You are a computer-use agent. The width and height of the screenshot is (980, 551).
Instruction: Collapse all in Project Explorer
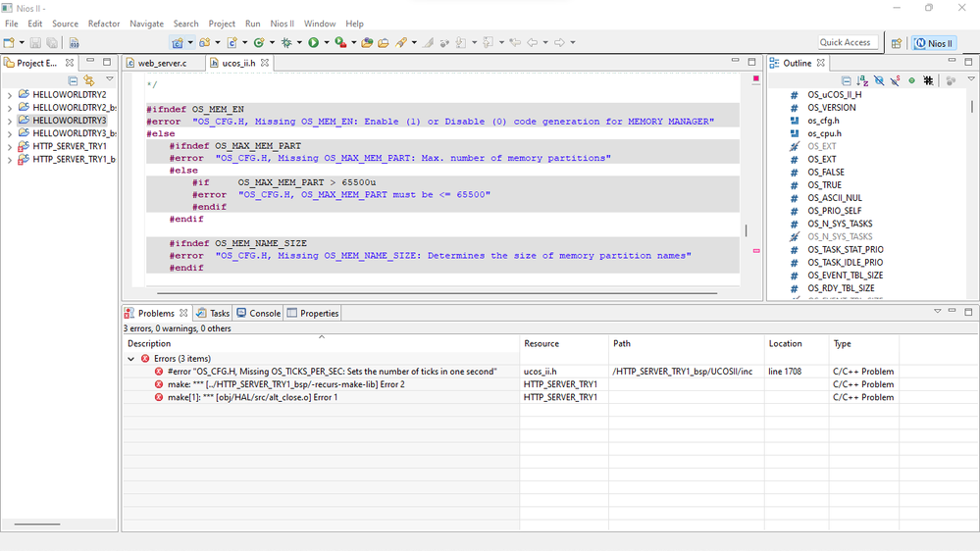click(x=74, y=80)
